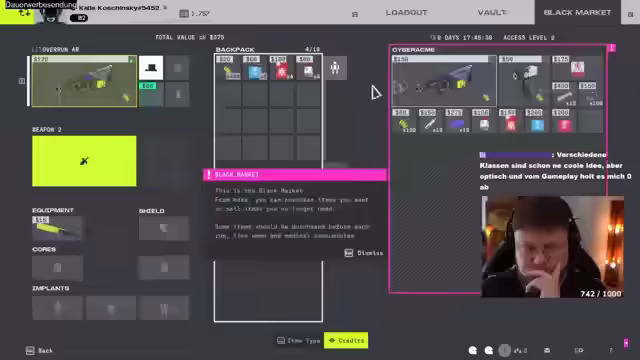Screen dimensions: 640x360
Task: Select the green $80 weapon mod slot
Action: coord(151,94)
